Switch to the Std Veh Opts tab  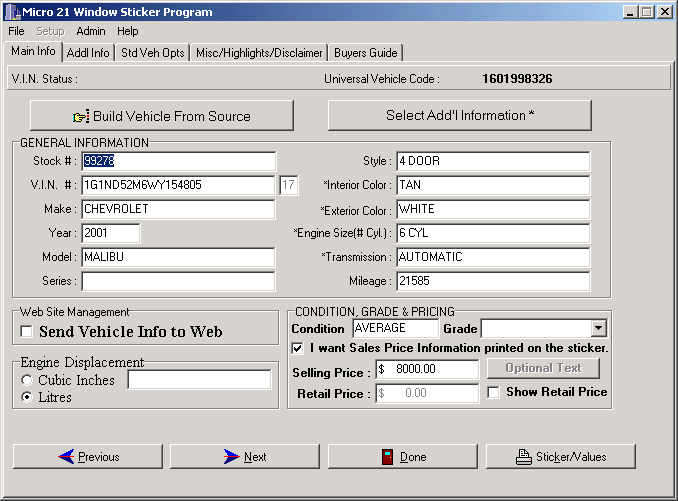(x=153, y=53)
